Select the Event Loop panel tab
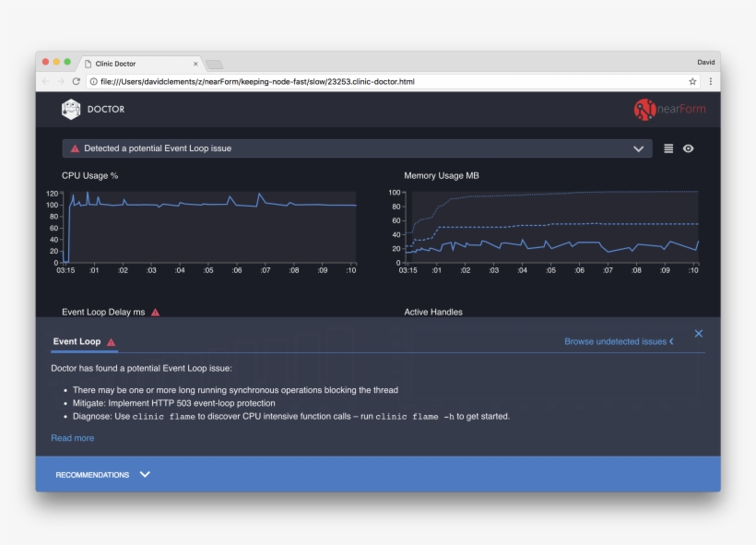 coord(79,340)
